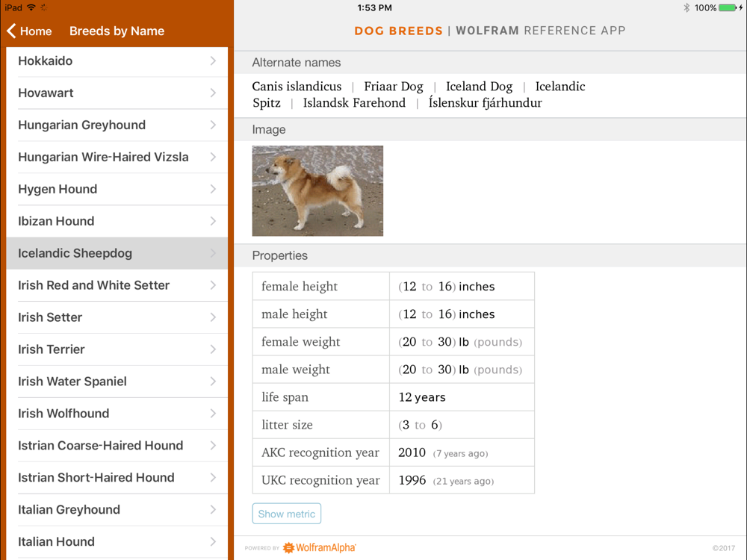This screenshot has width=747, height=560.
Task: Tap the Wi-Fi status icon
Action: [x=31, y=7]
